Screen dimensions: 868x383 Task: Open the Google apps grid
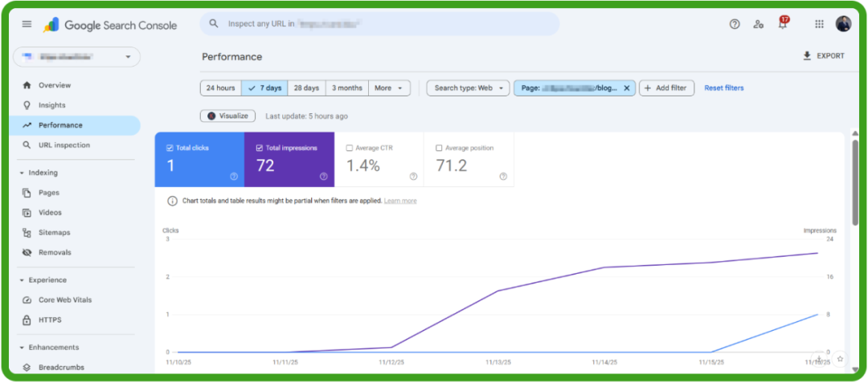coord(819,24)
